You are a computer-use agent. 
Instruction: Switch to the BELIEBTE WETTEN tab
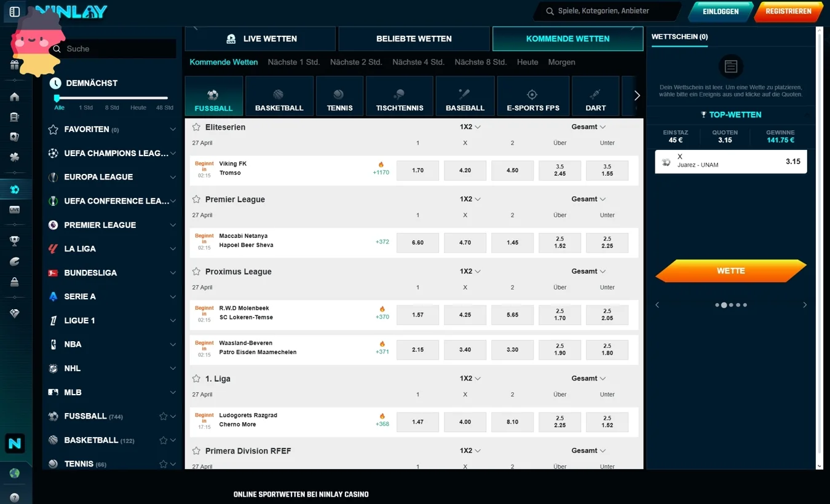413,38
